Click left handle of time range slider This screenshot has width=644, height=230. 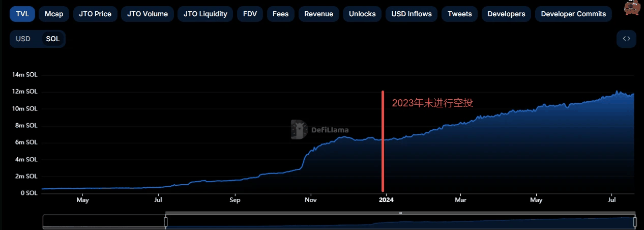coord(165,222)
